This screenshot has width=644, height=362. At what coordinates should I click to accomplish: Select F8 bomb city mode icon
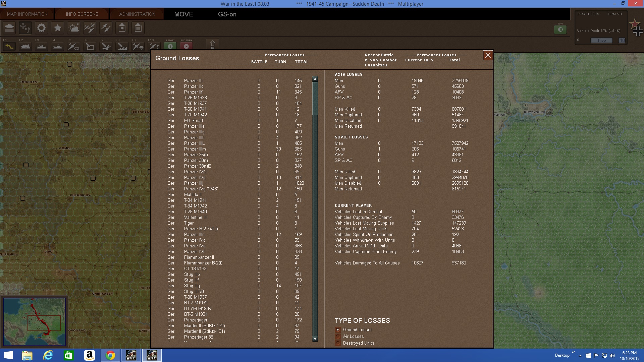(x=122, y=46)
